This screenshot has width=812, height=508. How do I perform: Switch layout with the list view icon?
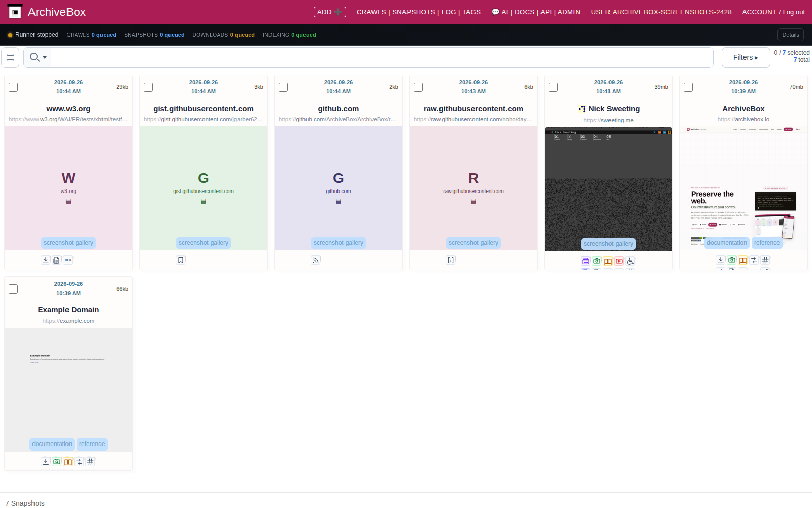10,57
